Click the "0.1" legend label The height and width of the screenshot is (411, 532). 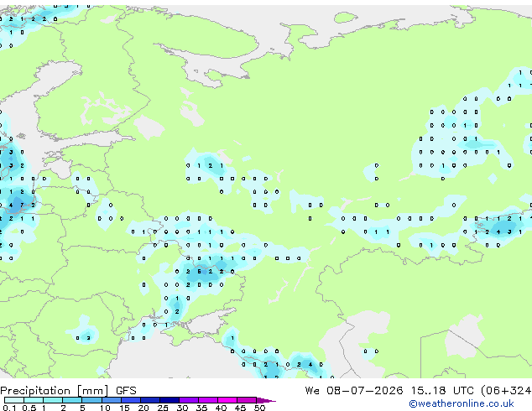click(10, 408)
